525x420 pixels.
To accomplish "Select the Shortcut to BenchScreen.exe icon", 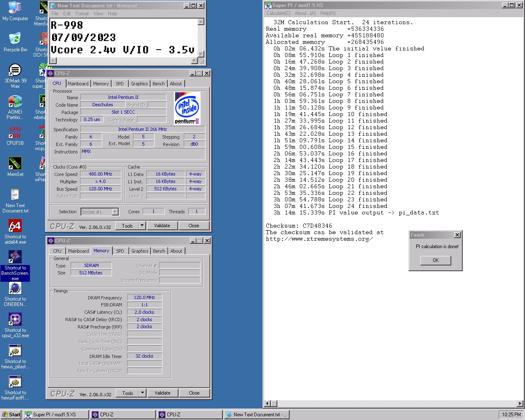I will (x=15, y=266).
